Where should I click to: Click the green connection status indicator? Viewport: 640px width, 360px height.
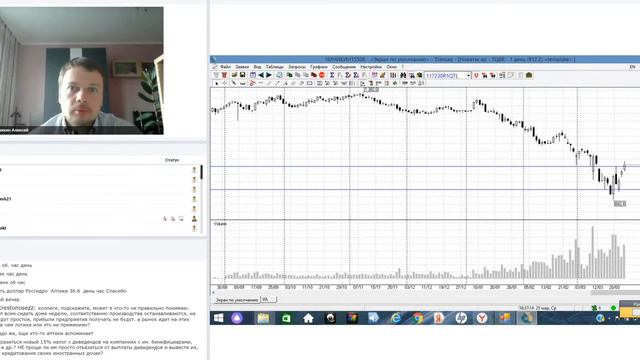pyautogui.click(x=613, y=308)
